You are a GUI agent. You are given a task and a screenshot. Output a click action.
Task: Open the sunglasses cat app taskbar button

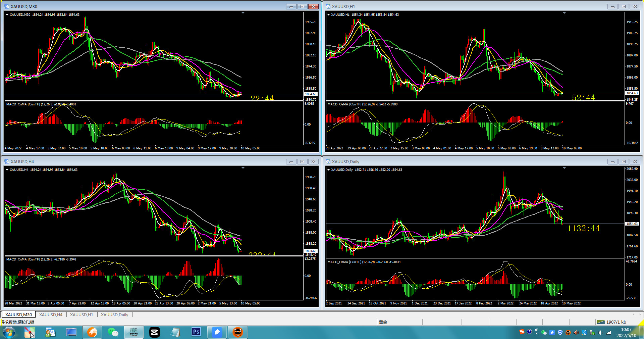click(238, 332)
